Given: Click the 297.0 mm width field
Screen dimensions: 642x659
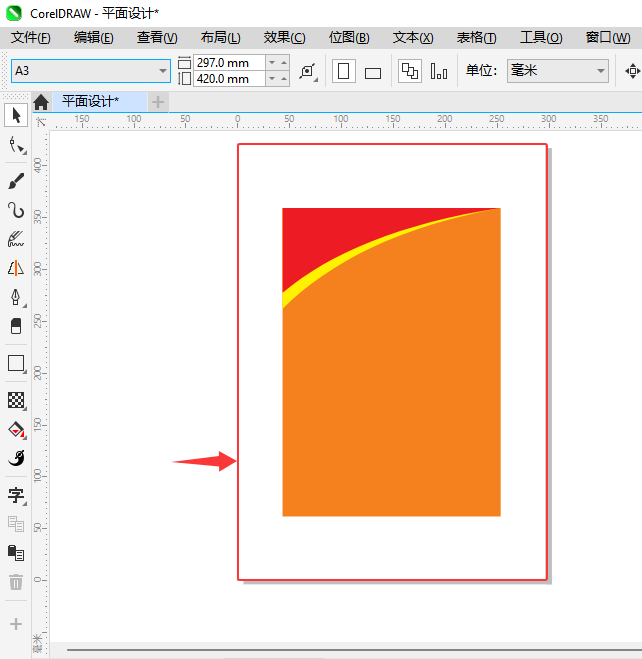Looking at the screenshot, I should [229, 63].
